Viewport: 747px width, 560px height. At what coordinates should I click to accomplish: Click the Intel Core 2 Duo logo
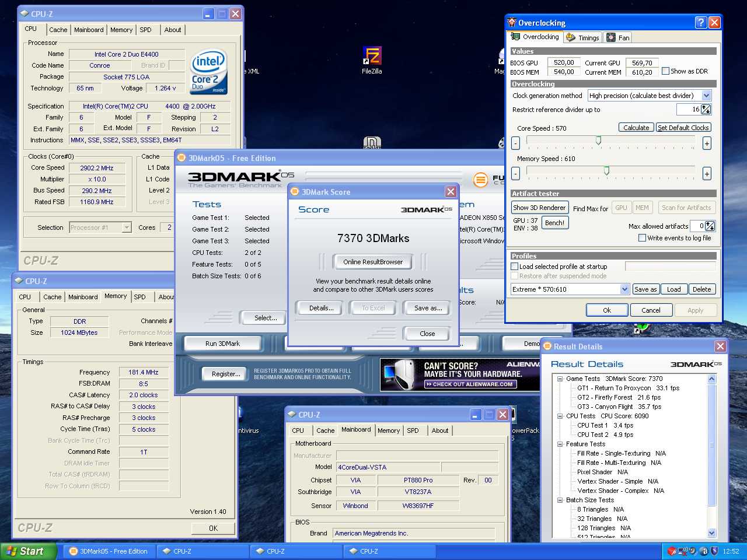tap(209, 72)
